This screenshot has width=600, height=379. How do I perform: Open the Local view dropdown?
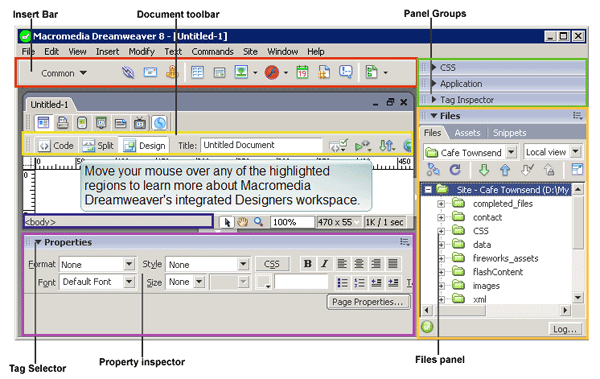[x=576, y=152]
